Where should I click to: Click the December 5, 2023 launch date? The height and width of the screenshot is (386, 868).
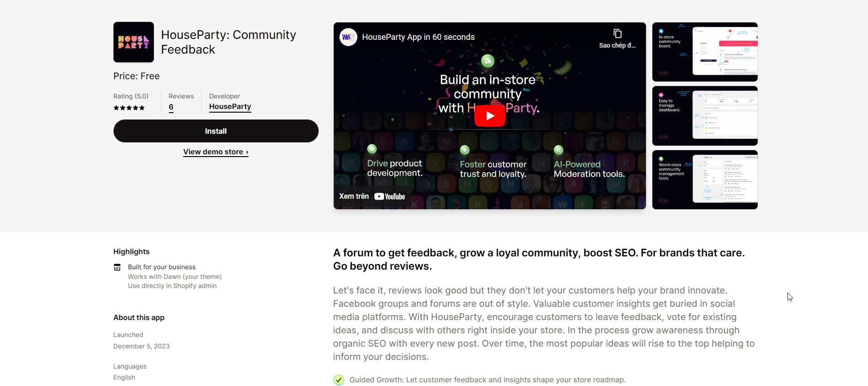141,346
